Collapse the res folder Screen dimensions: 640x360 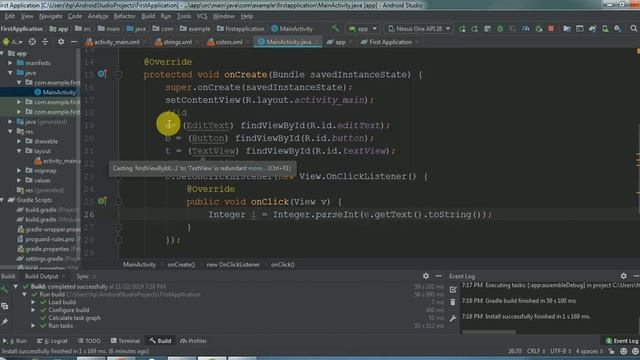[10, 131]
